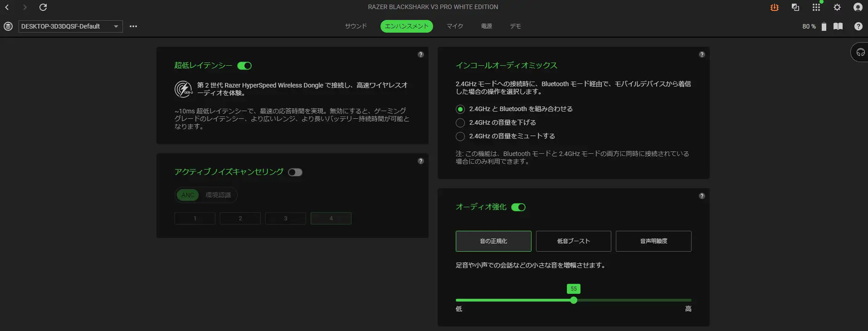Open the settings gear
Image resolution: width=868 pixels, height=331 pixels.
coord(837,7)
